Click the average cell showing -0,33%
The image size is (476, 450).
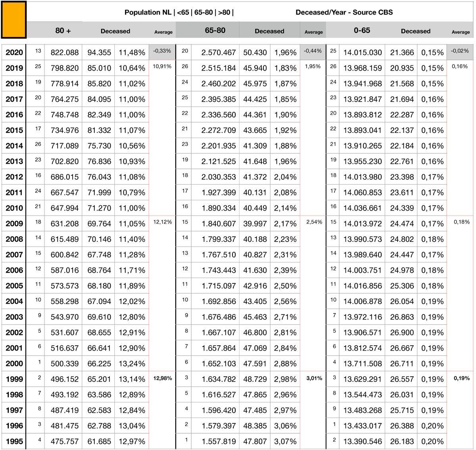pyautogui.click(x=162, y=52)
